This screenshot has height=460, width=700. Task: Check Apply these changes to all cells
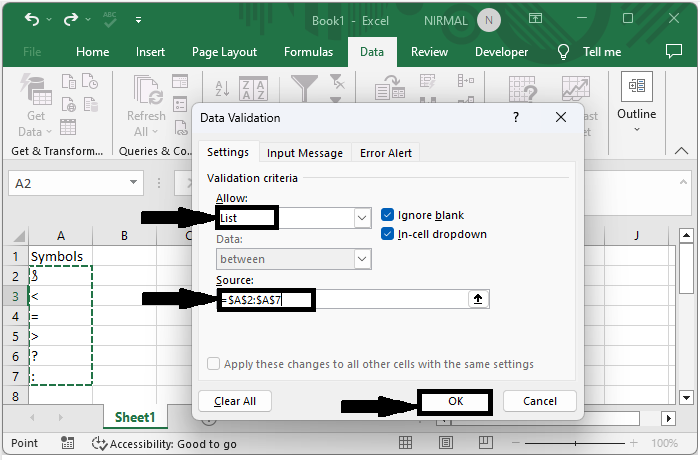coord(213,364)
